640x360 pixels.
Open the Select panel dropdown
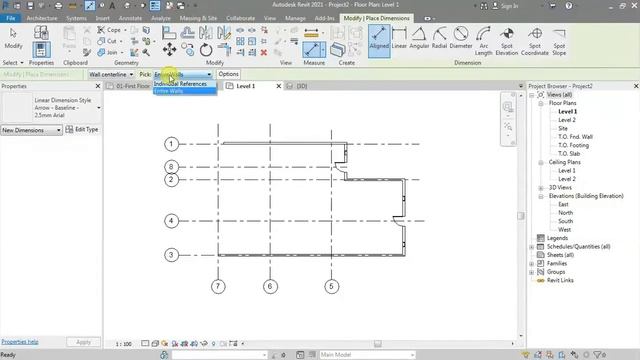coord(13,63)
